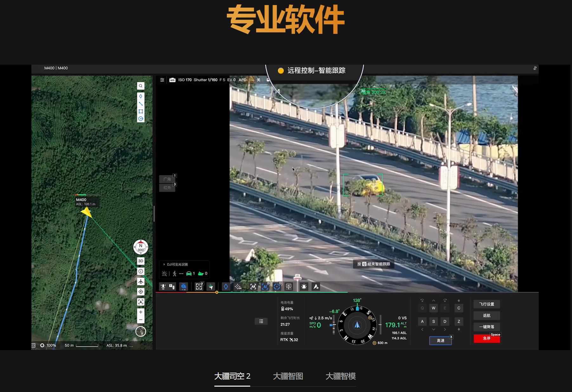This screenshot has height=392, width=572.
Task: Click the green vehicle detection icon
Action: tap(189, 273)
